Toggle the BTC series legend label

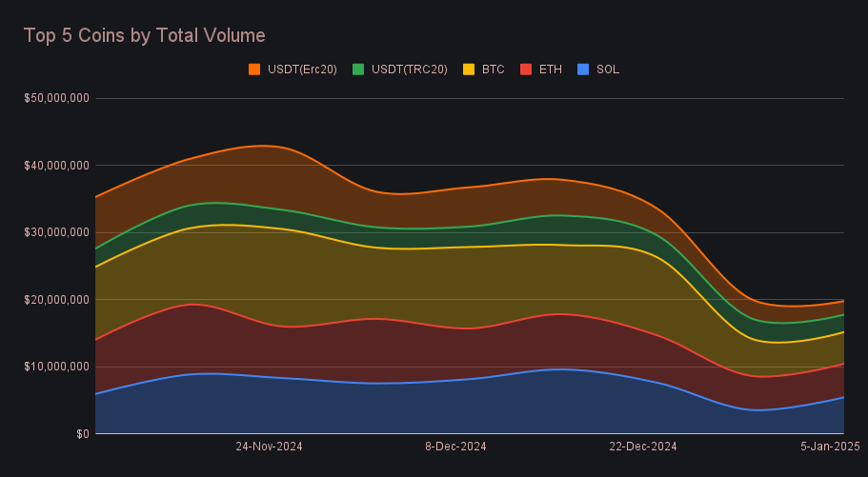pos(493,70)
